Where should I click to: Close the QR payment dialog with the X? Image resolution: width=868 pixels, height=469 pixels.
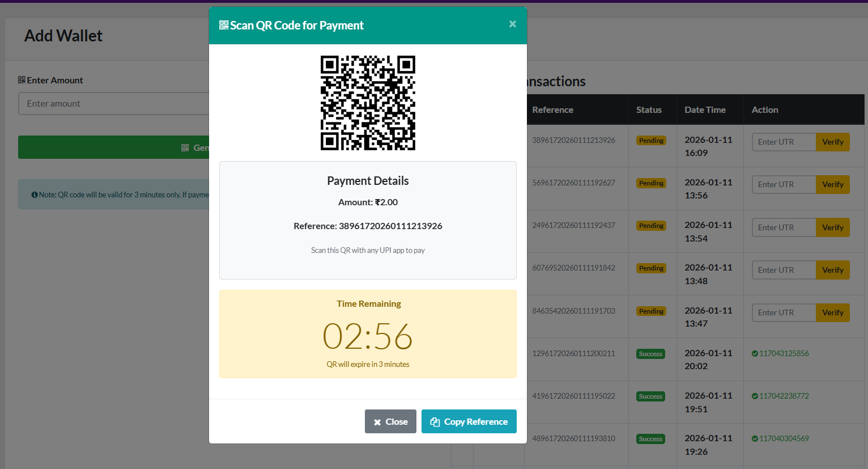coord(512,24)
